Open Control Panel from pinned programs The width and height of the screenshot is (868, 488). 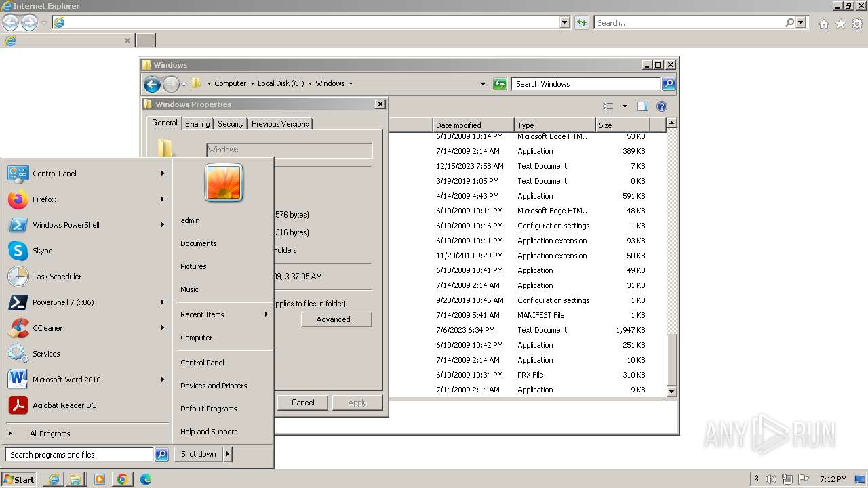click(x=86, y=174)
